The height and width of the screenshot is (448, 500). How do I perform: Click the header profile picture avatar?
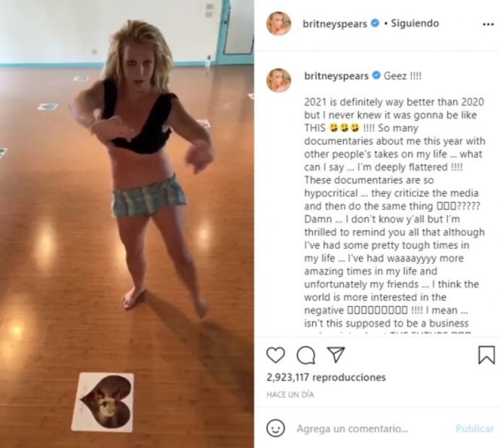[279, 23]
